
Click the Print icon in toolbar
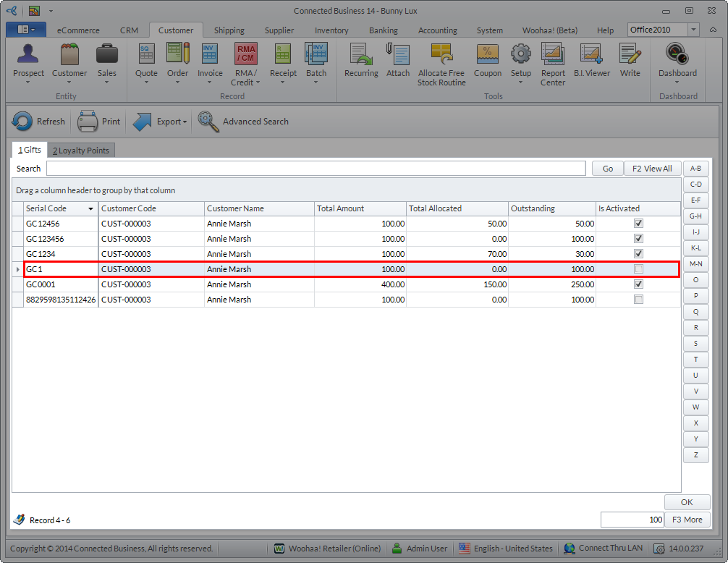point(88,122)
